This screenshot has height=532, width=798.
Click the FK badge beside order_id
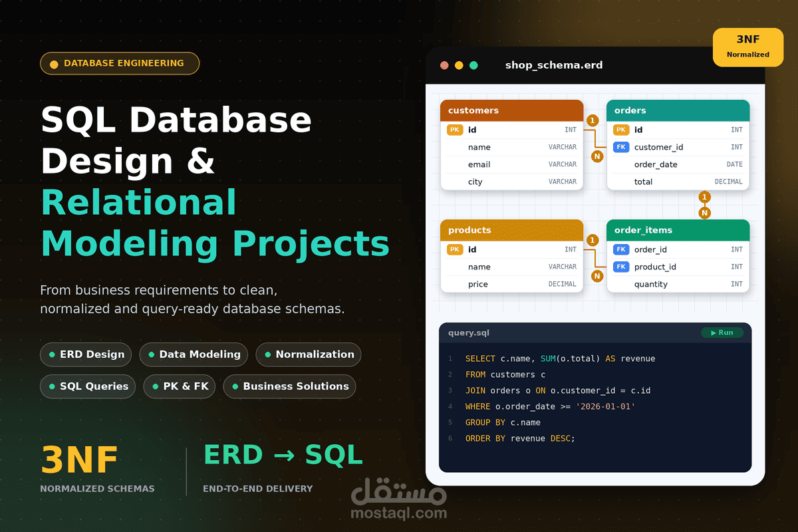tap(621, 249)
